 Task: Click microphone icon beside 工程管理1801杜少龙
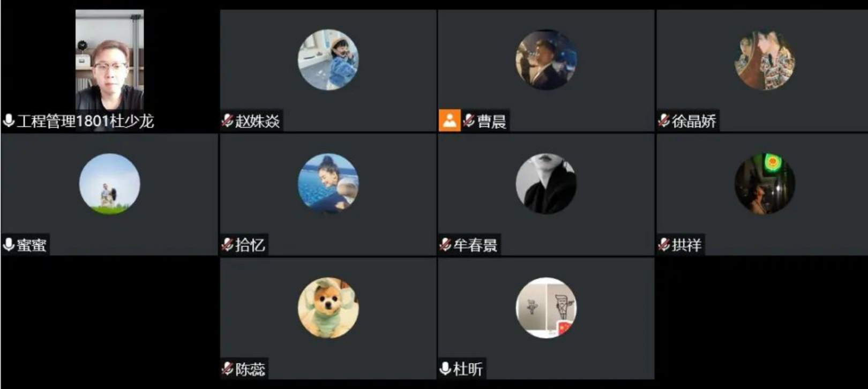point(9,121)
